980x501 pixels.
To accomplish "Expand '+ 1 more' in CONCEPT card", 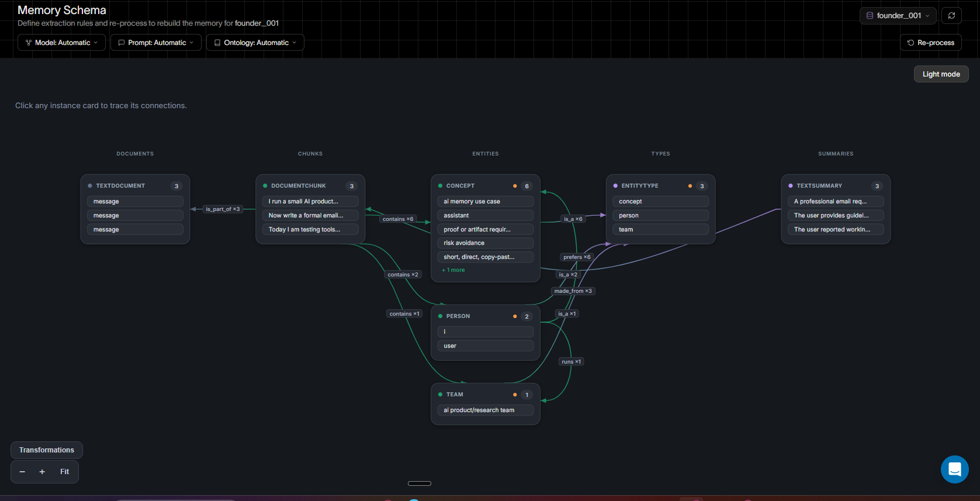I will tap(453, 270).
